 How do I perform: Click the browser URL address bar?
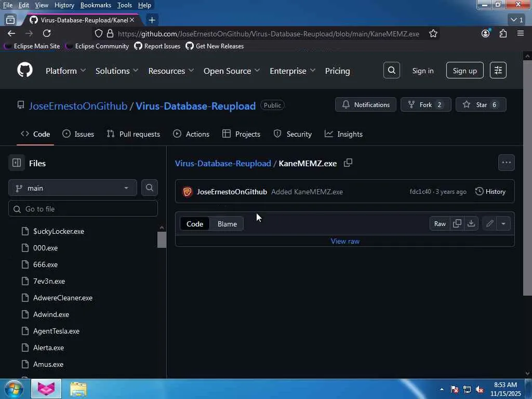click(x=269, y=34)
